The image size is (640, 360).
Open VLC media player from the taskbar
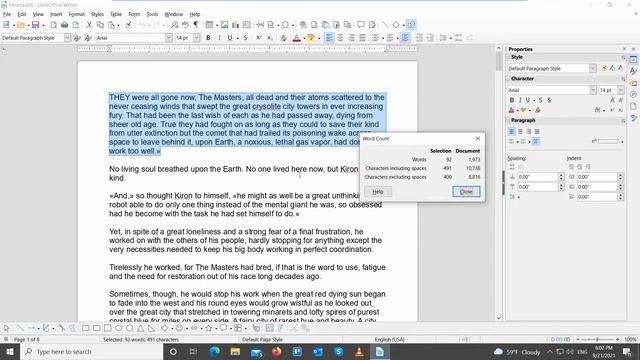coord(359,351)
